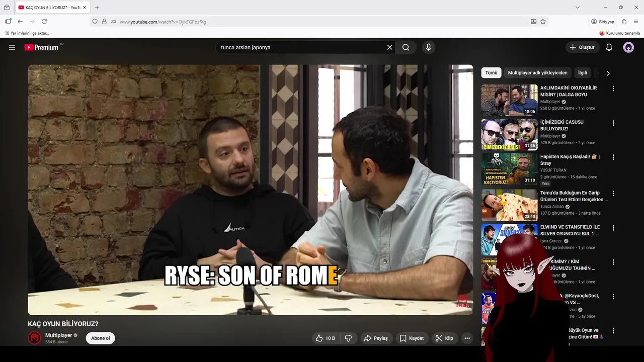Sign in via Giriş yap button
This screenshot has height=362, width=644.
(x=603, y=22)
